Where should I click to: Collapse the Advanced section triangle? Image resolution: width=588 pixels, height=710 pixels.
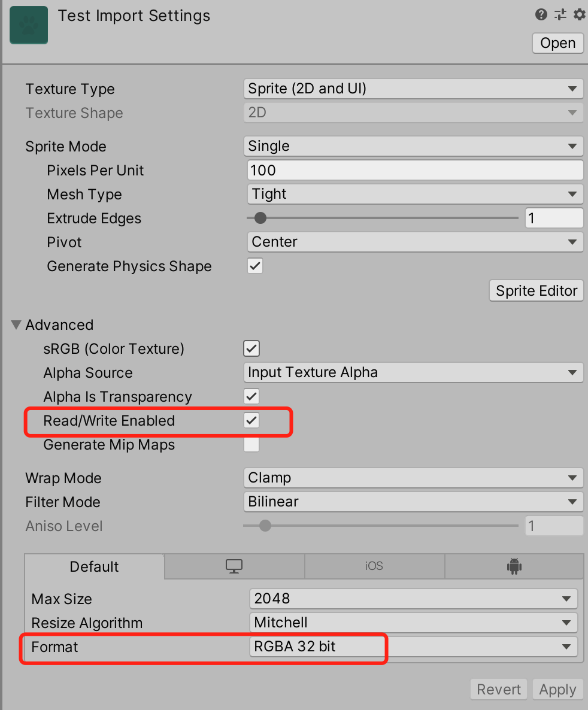coord(15,324)
